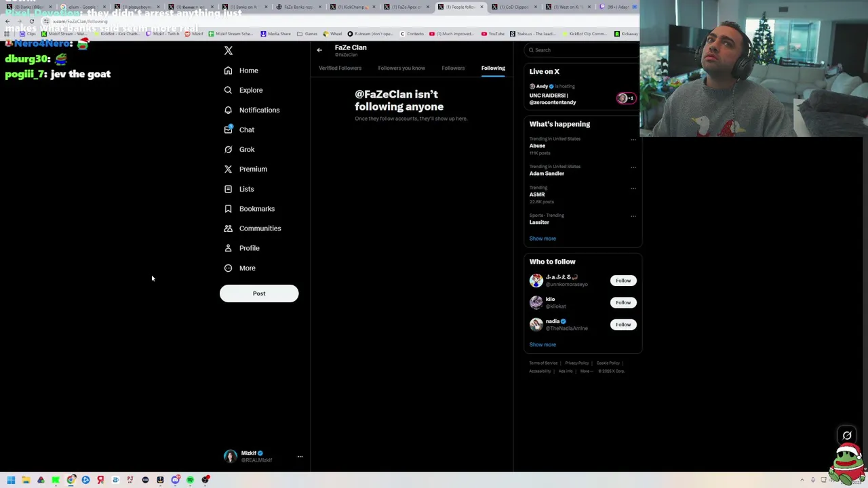The image size is (868, 488).
Task: Open options for Lassiter trend
Action: pos(633,216)
